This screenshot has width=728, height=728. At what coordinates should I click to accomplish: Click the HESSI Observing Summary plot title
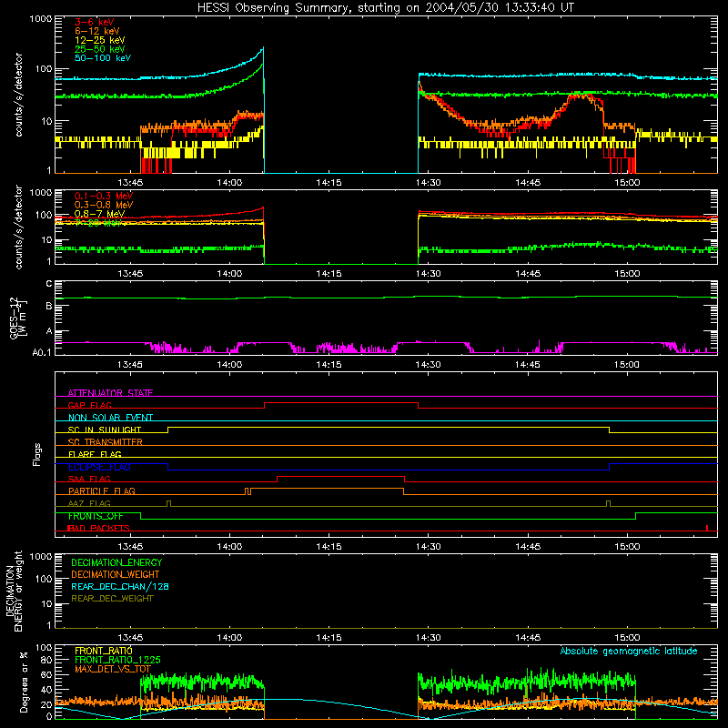pos(385,7)
